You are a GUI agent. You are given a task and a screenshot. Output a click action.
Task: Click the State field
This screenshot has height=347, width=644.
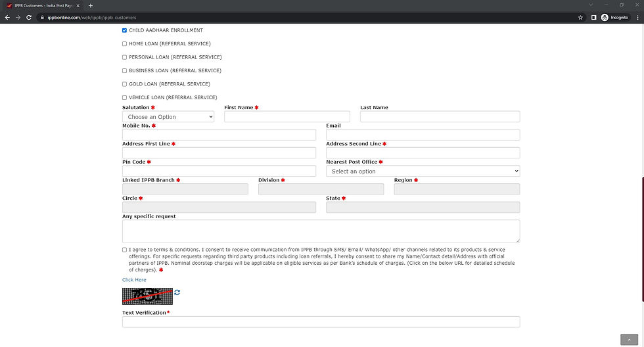423,207
